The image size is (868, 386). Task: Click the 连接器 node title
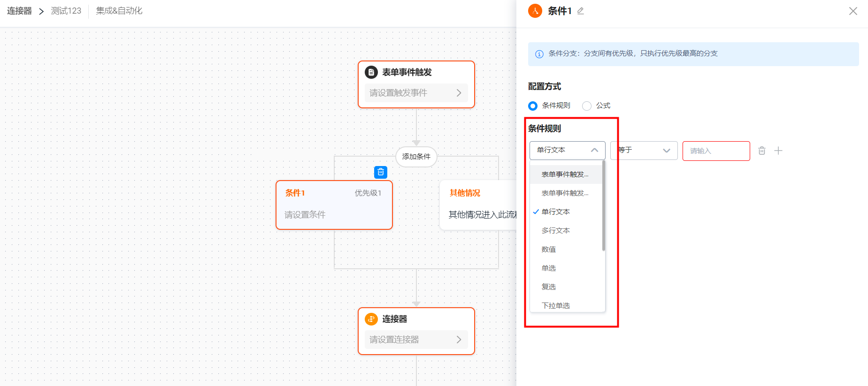tap(395, 319)
